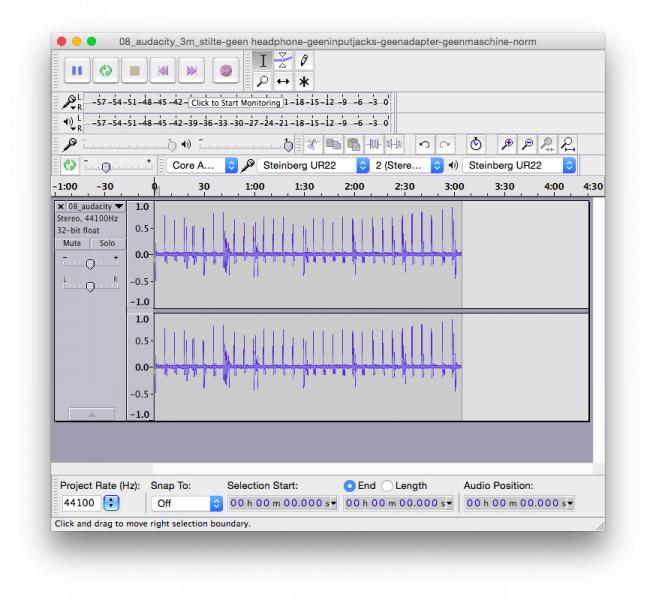The image size is (656, 600).
Task: Open the Core Audio host dropdown
Action: pos(202,166)
